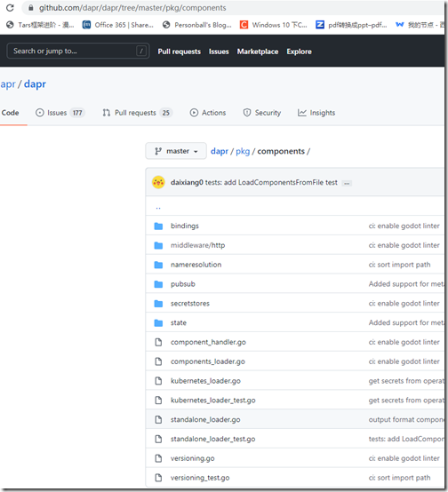Viewport: 448px width, 492px height.
Task: Click the secretstores folder icon
Action: point(158,304)
